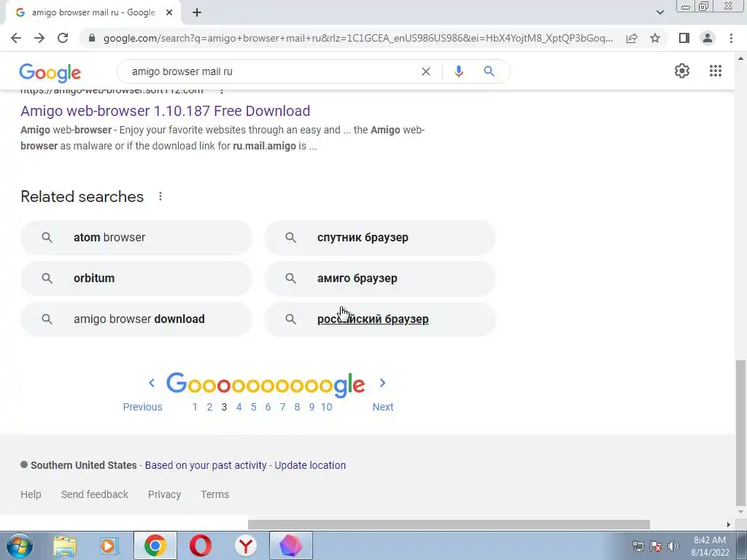Jump to results page 9
Image resolution: width=747 pixels, height=560 pixels.
(x=311, y=407)
